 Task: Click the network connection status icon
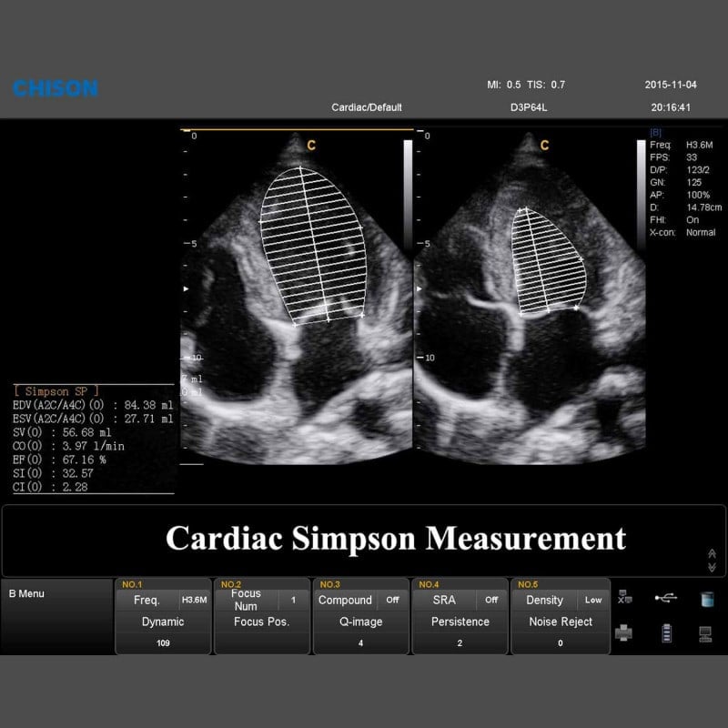[705, 633]
